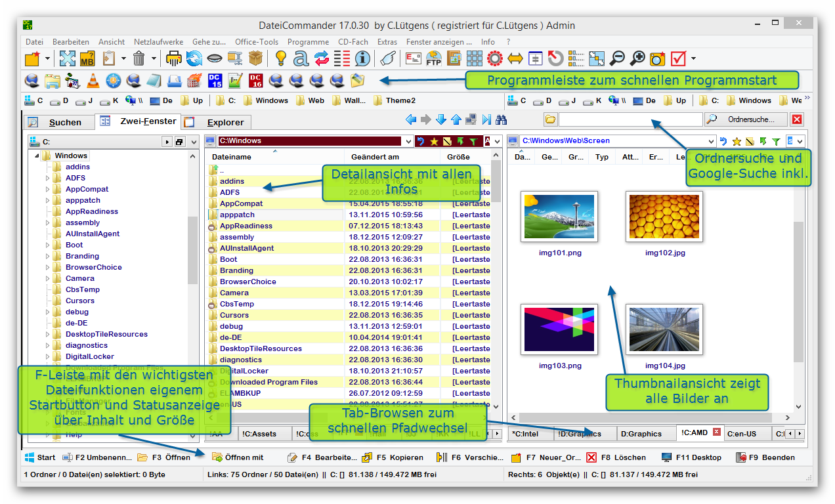Click the blue info circle icon

tap(362, 59)
